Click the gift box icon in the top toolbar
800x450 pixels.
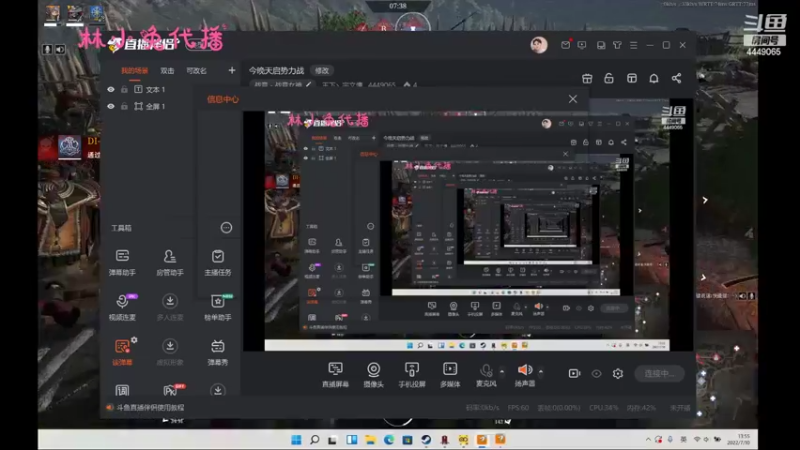pyautogui.click(x=587, y=78)
